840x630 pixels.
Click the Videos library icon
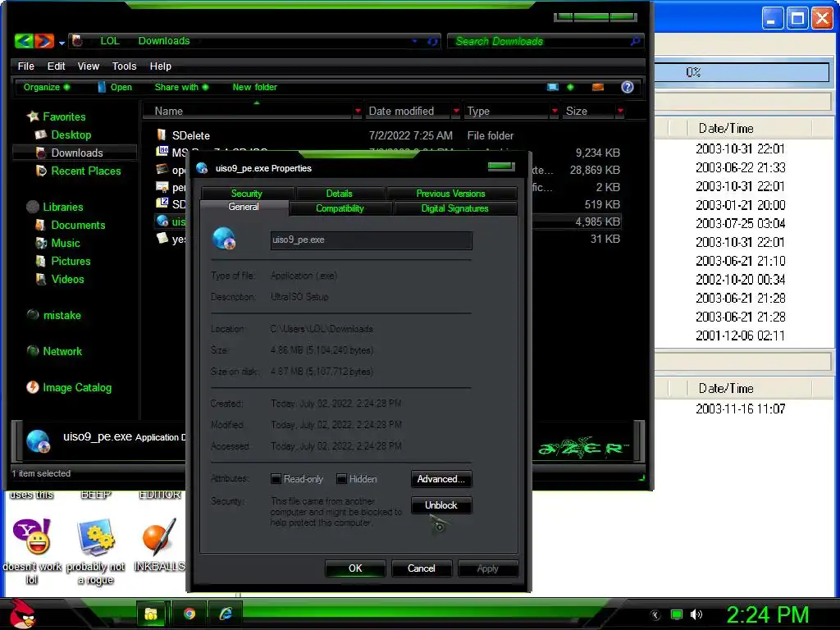[41, 279]
